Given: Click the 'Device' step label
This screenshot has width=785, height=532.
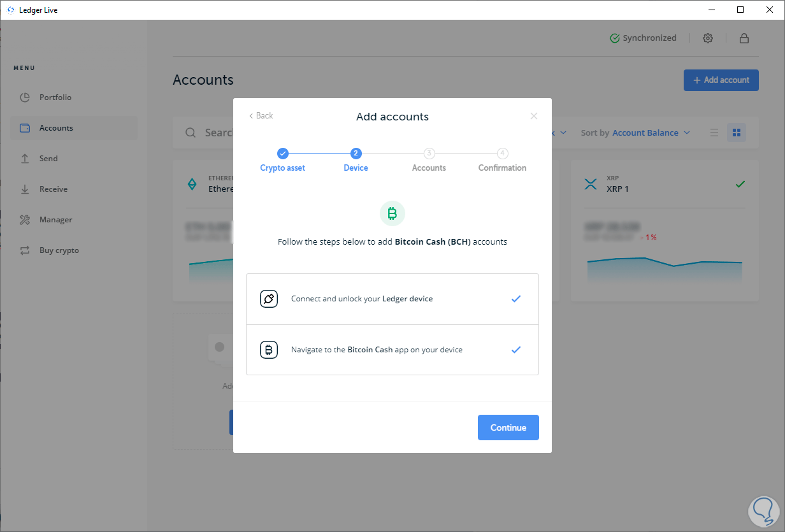Looking at the screenshot, I should 356,168.
